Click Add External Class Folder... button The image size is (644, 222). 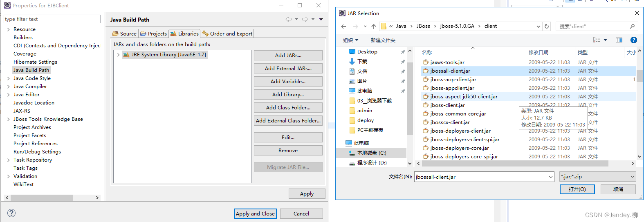click(288, 120)
